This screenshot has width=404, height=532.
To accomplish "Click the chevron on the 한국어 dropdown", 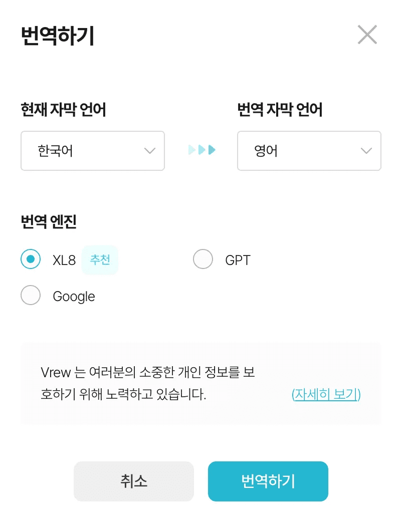I will pyautogui.click(x=149, y=150).
